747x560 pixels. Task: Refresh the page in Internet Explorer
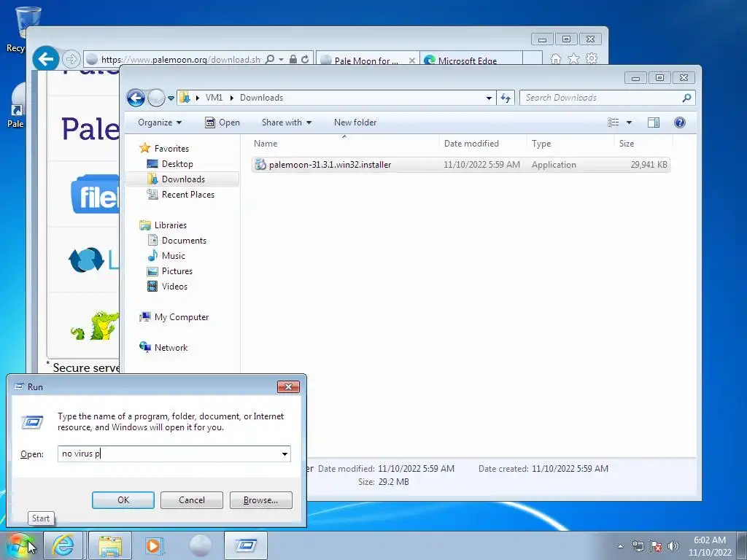tap(306, 59)
